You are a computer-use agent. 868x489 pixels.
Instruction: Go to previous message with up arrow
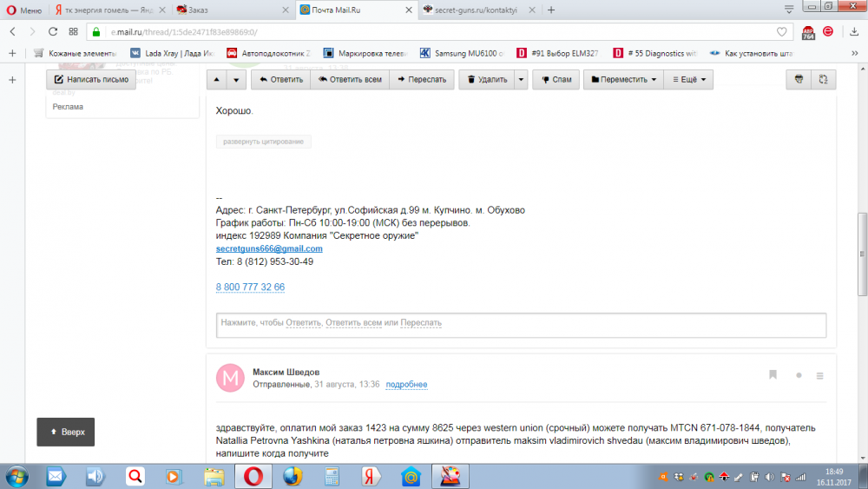216,80
